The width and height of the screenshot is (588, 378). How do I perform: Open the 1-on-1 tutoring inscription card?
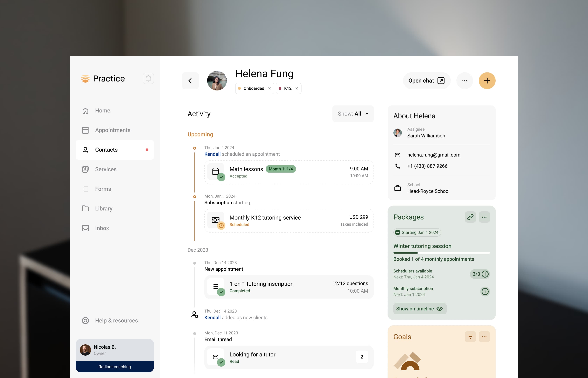tap(289, 287)
